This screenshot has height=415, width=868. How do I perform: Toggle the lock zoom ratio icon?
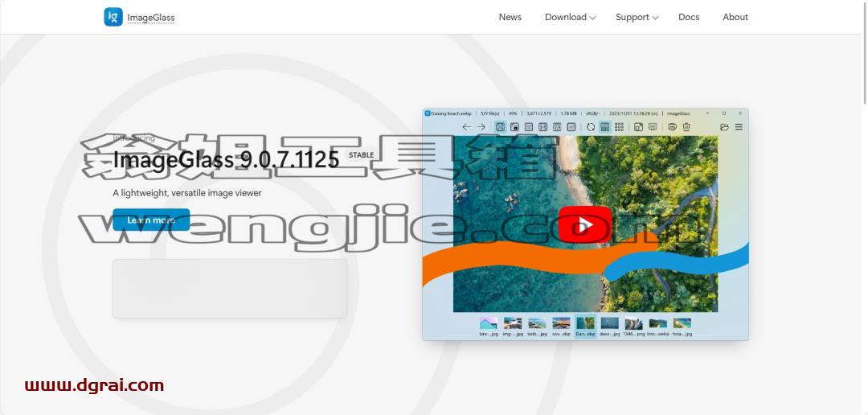tap(514, 127)
